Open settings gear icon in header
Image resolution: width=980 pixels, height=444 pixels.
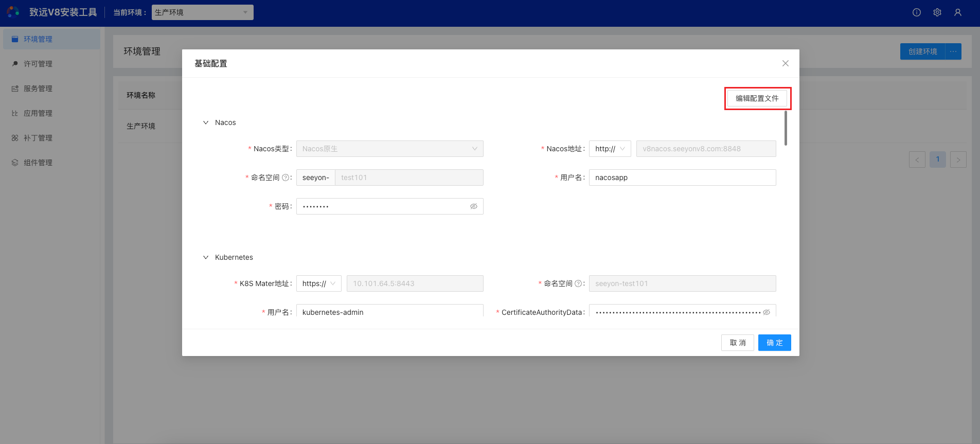pos(937,12)
